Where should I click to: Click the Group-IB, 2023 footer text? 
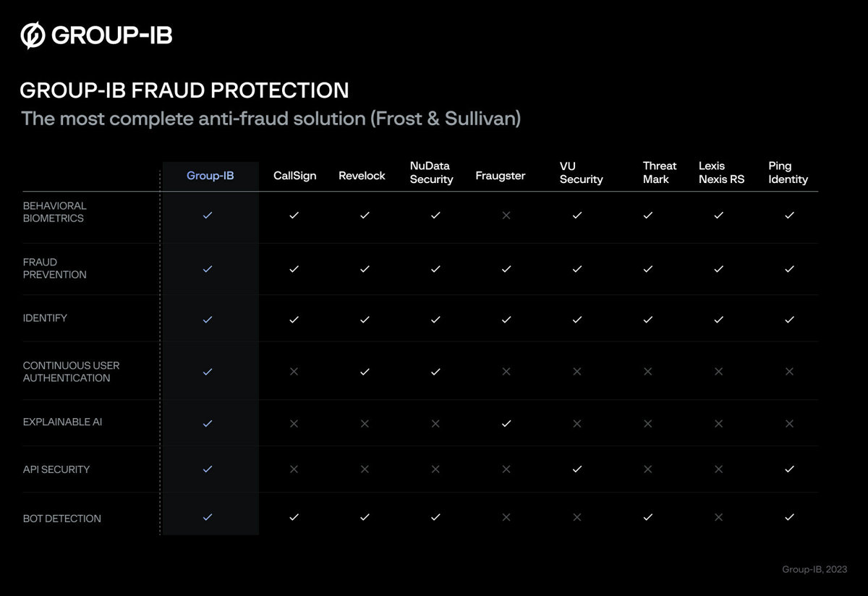tap(814, 569)
